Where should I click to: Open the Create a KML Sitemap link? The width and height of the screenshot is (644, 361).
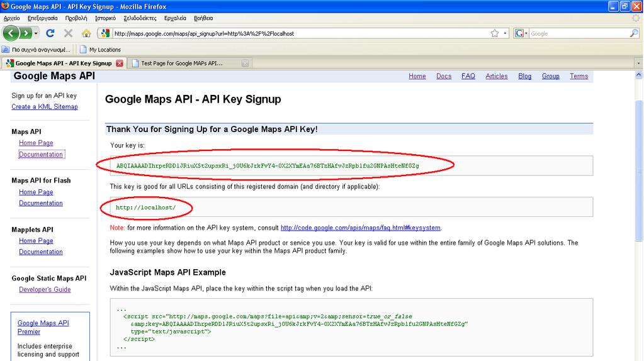coord(44,107)
